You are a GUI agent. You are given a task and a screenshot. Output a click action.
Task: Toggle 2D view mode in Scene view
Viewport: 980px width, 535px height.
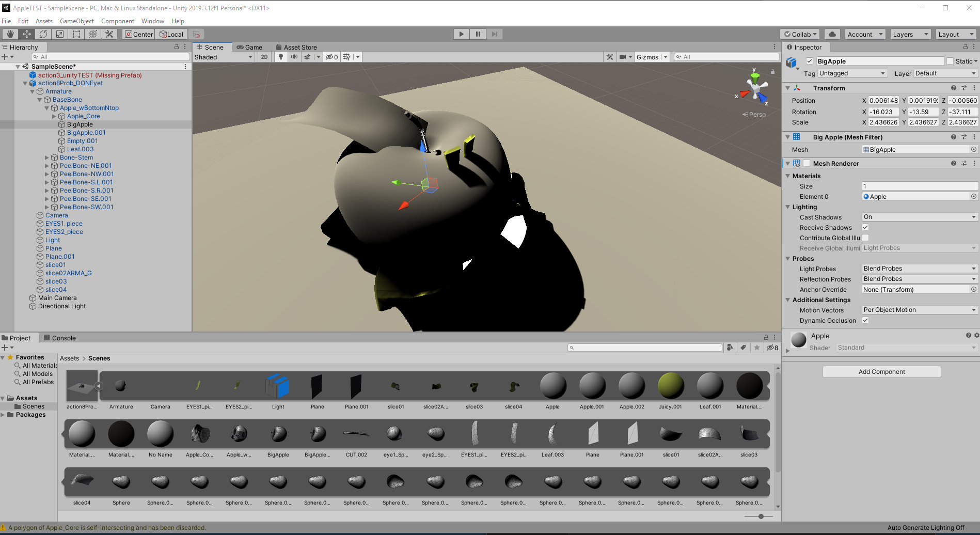coord(264,57)
